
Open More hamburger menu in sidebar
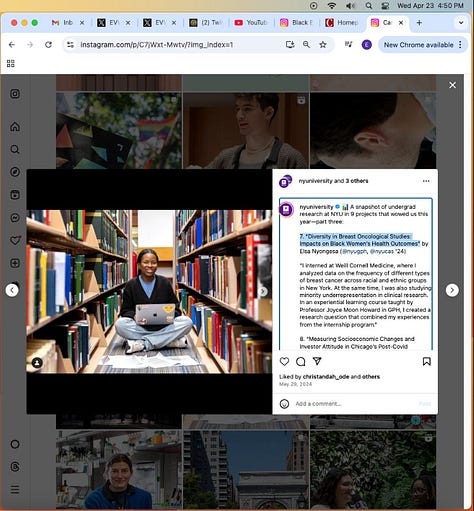pyautogui.click(x=15, y=490)
